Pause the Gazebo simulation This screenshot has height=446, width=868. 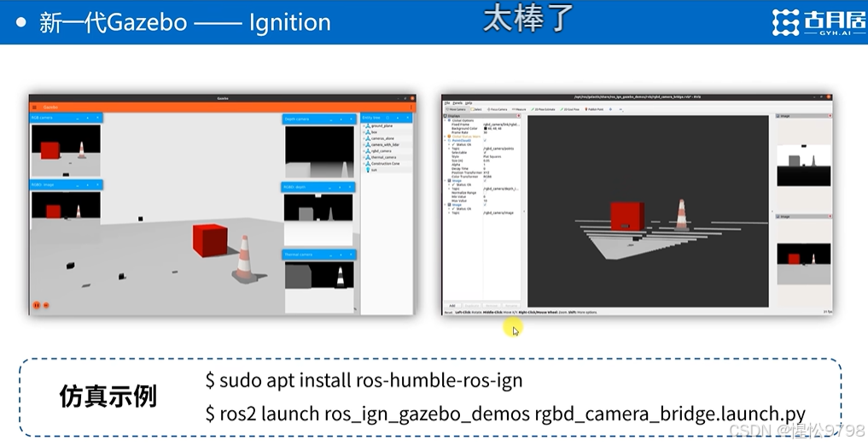37,305
